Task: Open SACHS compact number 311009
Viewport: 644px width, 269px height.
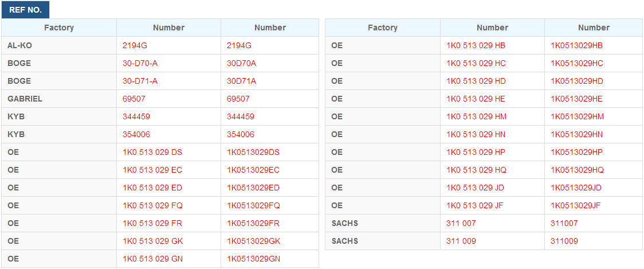Action: [x=564, y=241]
